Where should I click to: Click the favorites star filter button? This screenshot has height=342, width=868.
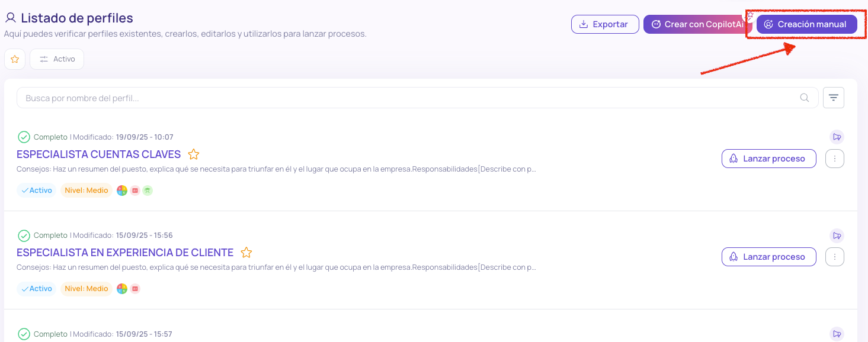pos(15,59)
